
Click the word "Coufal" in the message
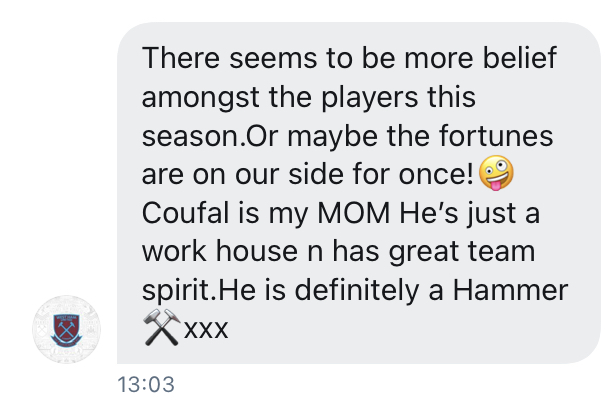pos(186,213)
